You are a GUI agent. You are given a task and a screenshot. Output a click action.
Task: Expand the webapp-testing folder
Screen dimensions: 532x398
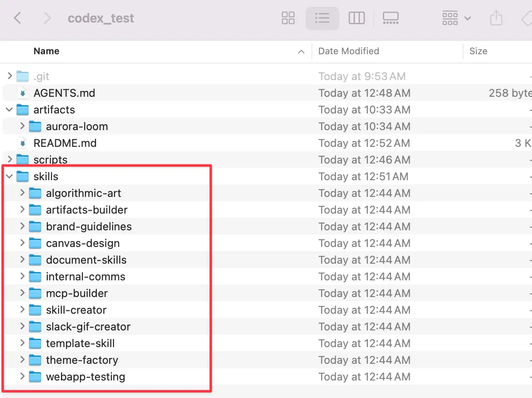(22, 376)
